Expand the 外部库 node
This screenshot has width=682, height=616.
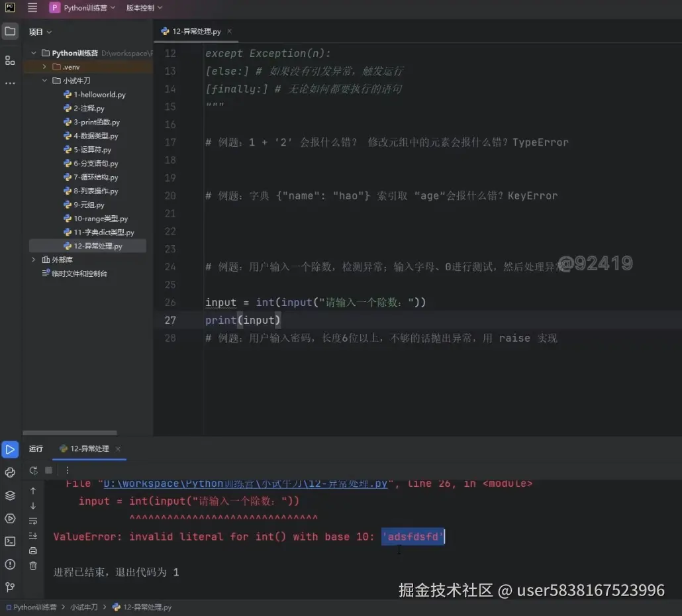click(x=34, y=259)
